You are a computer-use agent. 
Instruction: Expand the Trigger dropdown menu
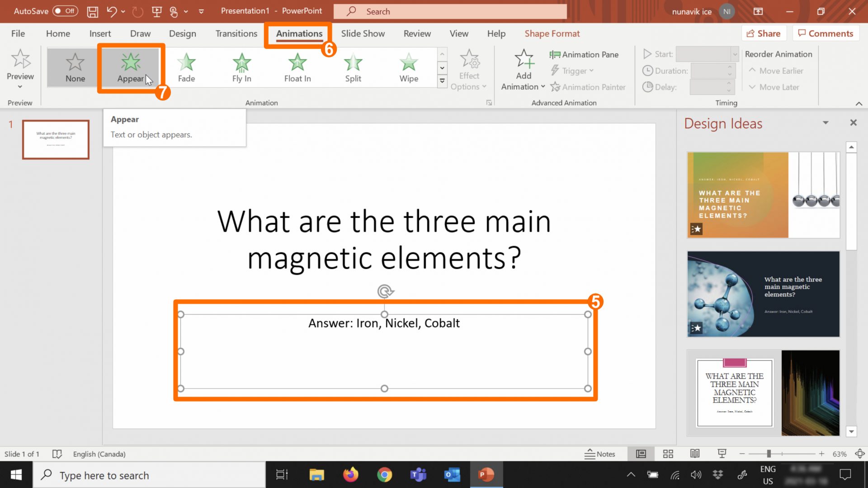pos(572,71)
